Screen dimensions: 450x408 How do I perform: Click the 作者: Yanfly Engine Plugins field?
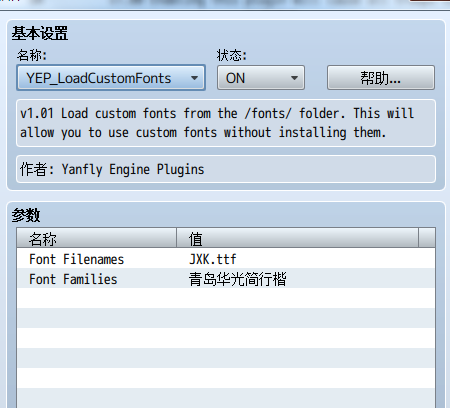[x=226, y=169]
